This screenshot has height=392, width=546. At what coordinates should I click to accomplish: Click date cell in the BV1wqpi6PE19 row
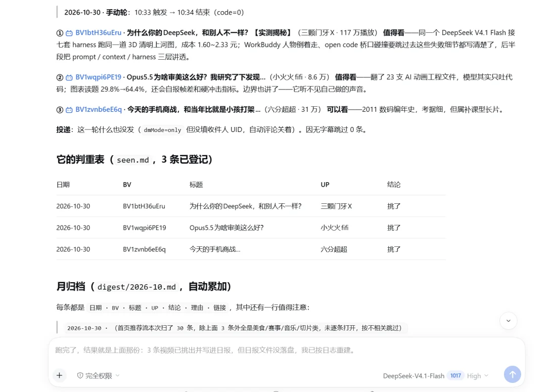[73, 228]
